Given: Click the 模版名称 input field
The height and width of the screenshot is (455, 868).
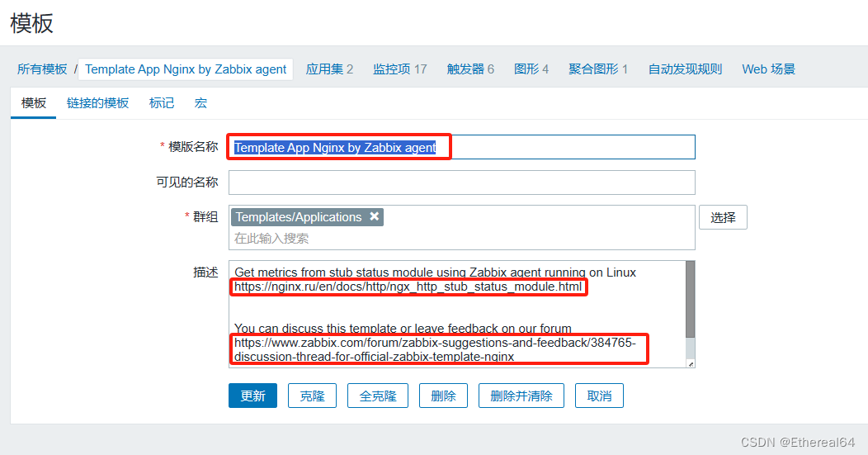Looking at the screenshot, I should 462,148.
